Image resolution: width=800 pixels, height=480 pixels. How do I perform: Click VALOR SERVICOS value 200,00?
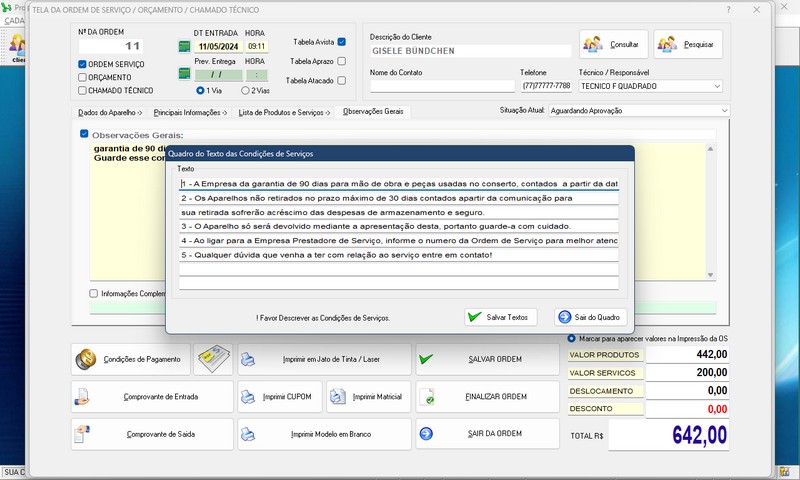coord(687,372)
